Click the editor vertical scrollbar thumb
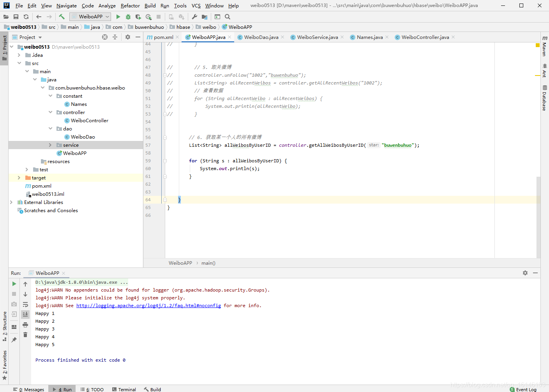The width and height of the screenshot is (549, 392). 538,217
